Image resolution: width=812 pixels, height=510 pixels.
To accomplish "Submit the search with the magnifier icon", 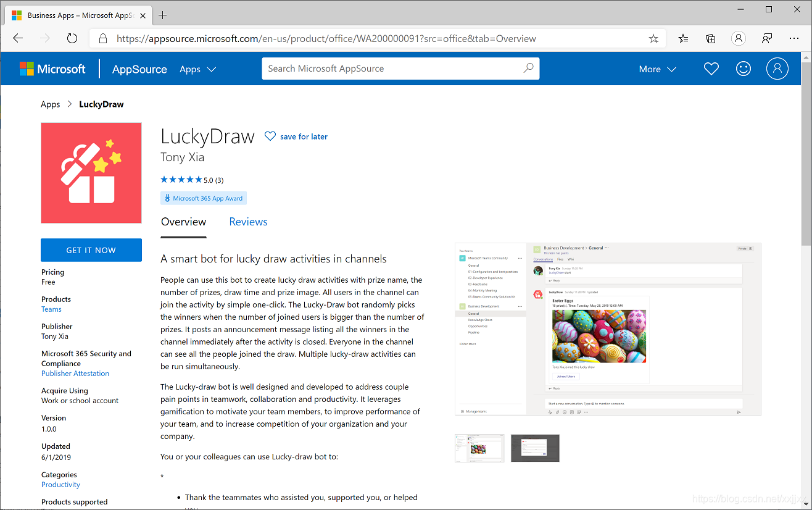I will [528, 69].
